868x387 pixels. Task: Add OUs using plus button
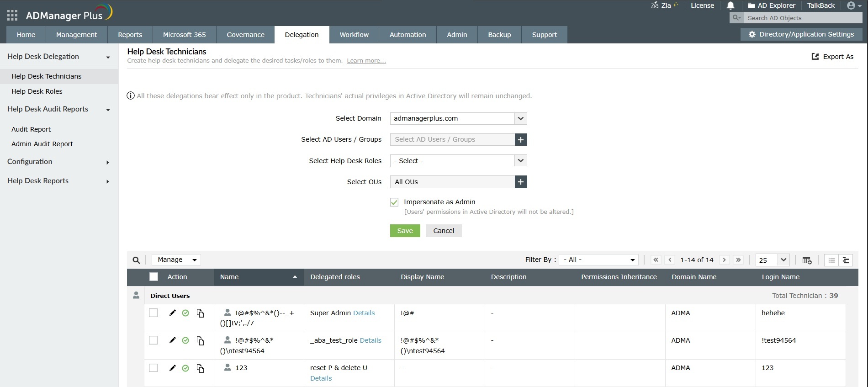click(521, 182)
